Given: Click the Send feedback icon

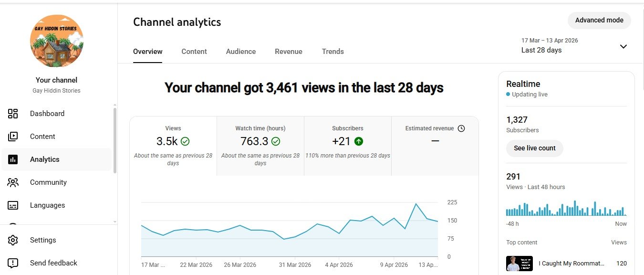Looking at the screenshot, I should [13, 263].
